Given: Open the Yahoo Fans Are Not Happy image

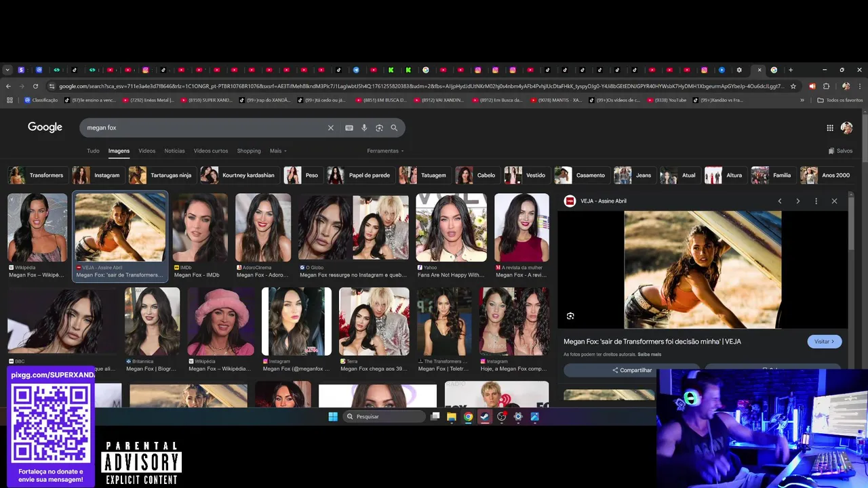Looking at the screenshot, I should pos(451,228).
